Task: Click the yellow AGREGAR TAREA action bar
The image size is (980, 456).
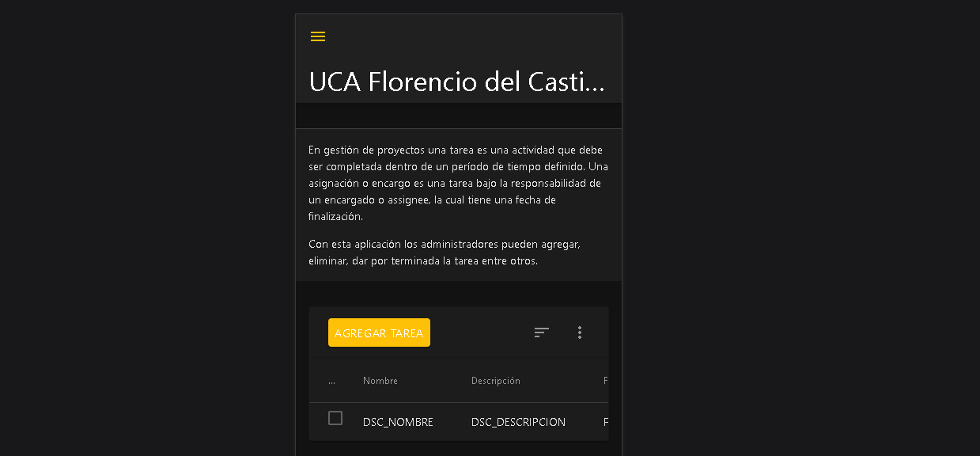Action: click(379, 332)
